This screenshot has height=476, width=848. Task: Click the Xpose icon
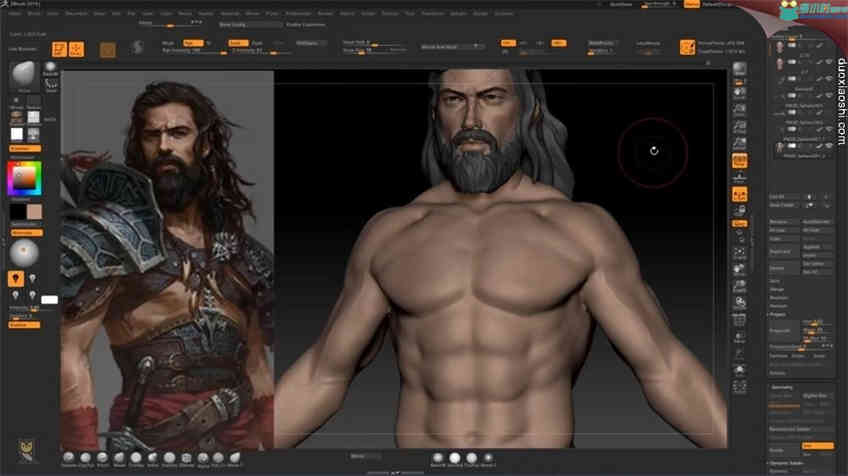pyautogui.click(x=740, y=386)
